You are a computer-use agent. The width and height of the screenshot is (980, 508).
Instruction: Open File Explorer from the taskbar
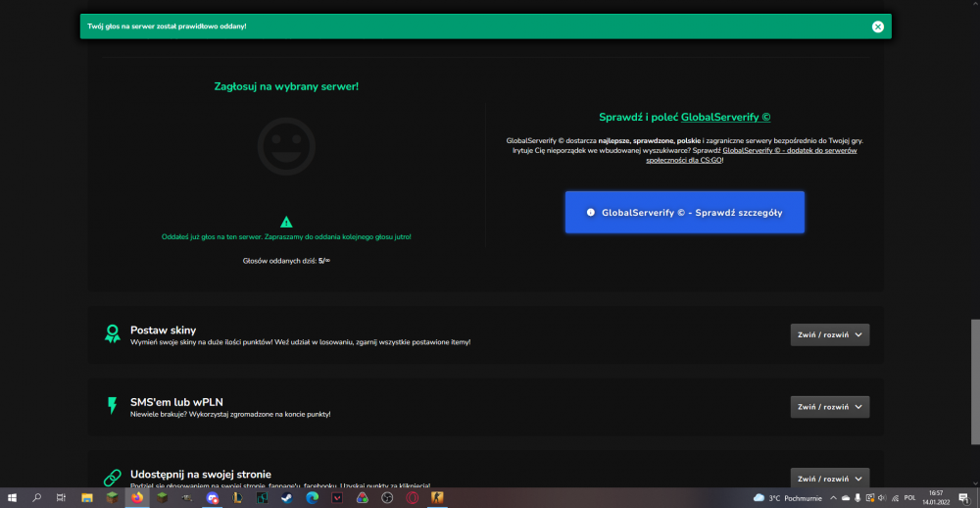(x=87, y=498)
